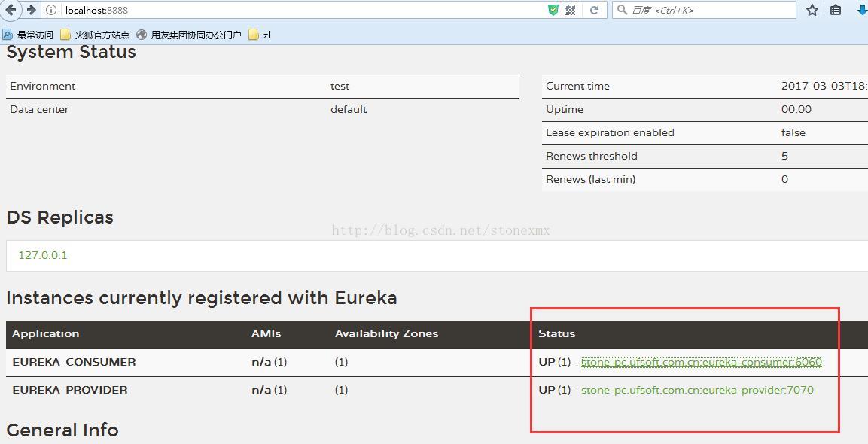Open the 用友集团协同办公门户 bookmark
868x444 pixels.
pyautogui.click(x=189, y=35)
